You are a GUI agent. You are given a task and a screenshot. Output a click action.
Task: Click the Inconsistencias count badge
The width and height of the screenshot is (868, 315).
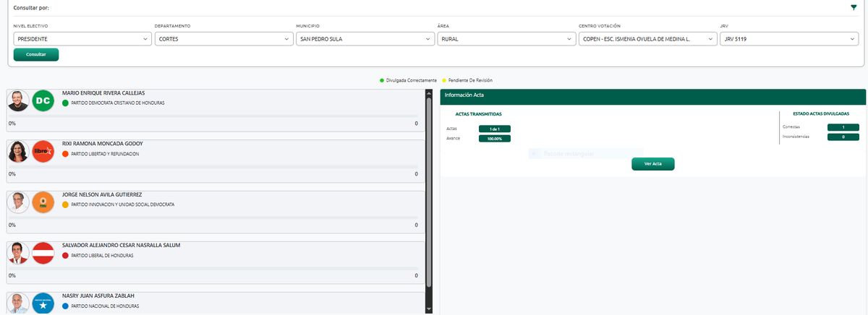coord(843,137)
